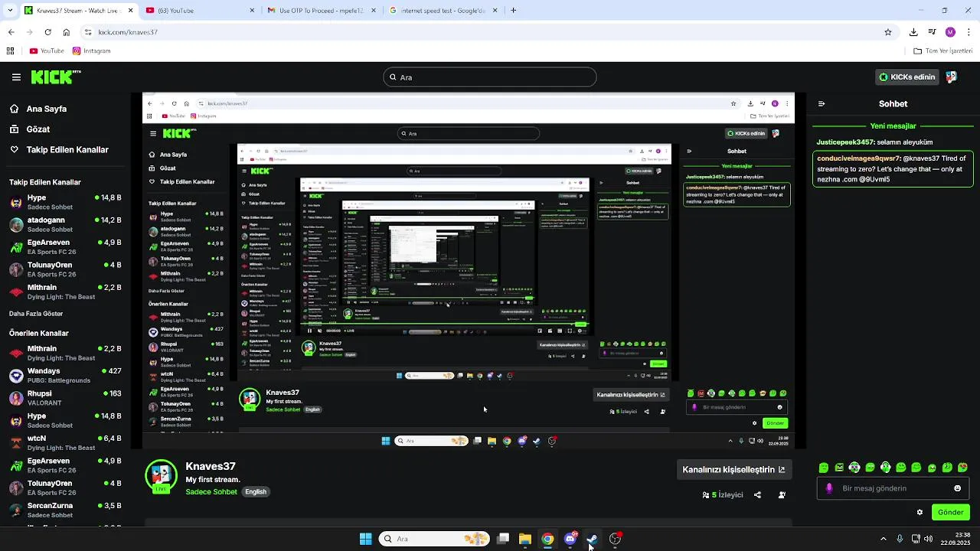Open Steam from the taskbar

click(592, 539)
